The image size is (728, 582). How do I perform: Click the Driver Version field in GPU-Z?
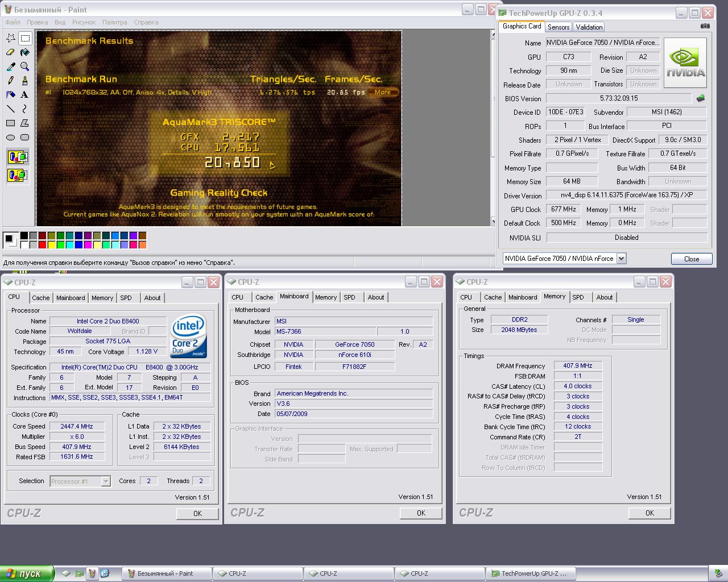click(626, 195)
